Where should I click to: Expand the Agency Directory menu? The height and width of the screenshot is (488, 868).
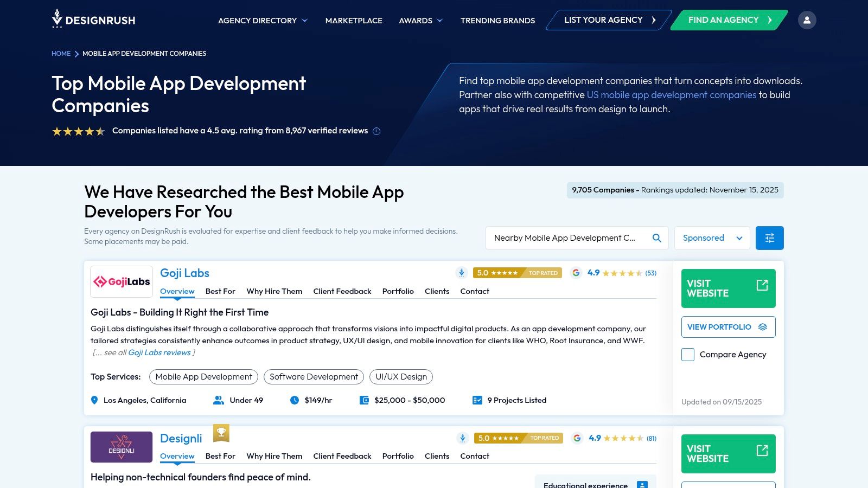click(x=262, y=20)
